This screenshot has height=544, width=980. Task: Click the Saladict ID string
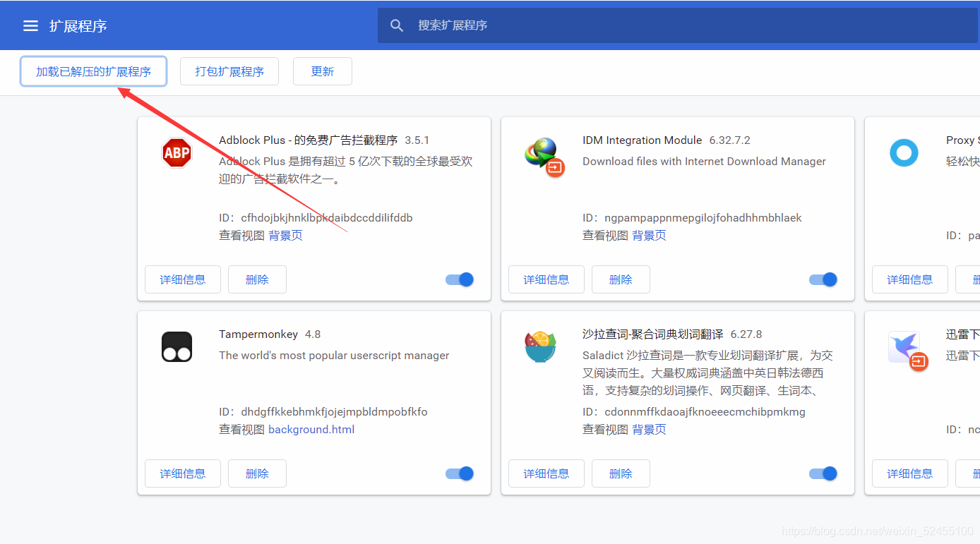click(x=705, y=412)
